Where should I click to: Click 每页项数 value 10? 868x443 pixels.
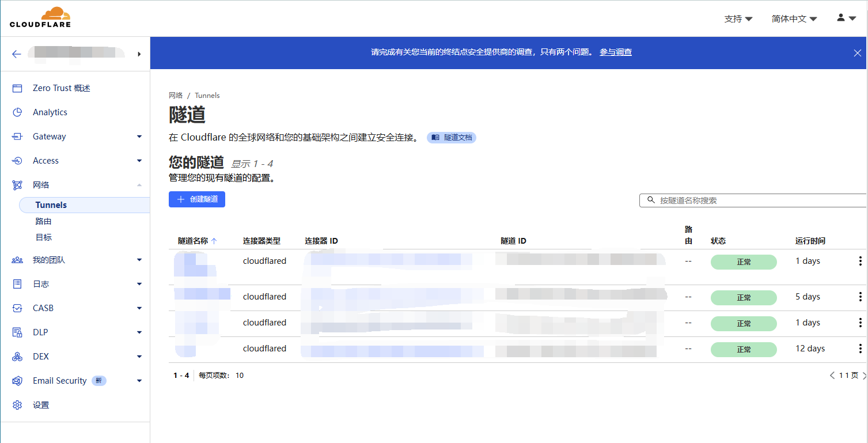(x=240, y=376)
